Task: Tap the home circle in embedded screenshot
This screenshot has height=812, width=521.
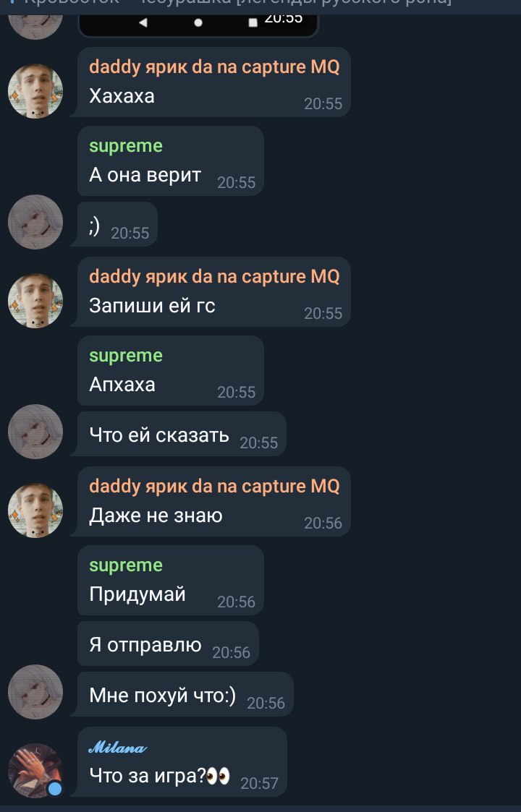Action: (198, 22)
